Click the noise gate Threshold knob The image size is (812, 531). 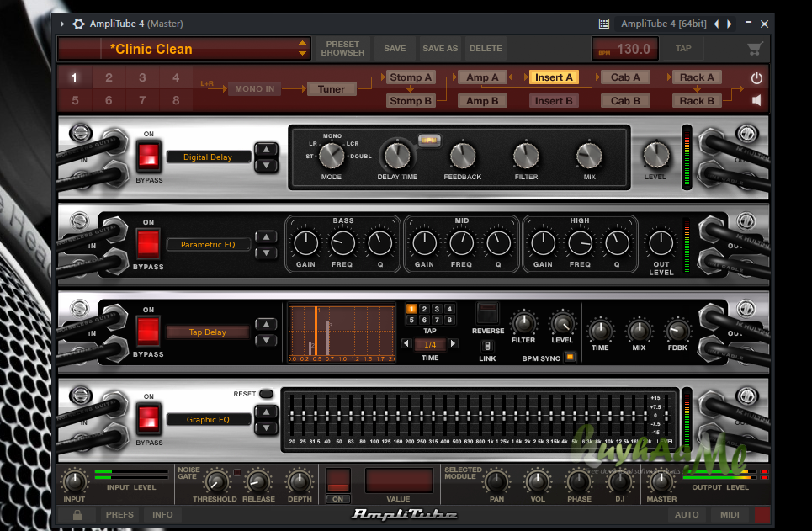(x=216, y=482)
